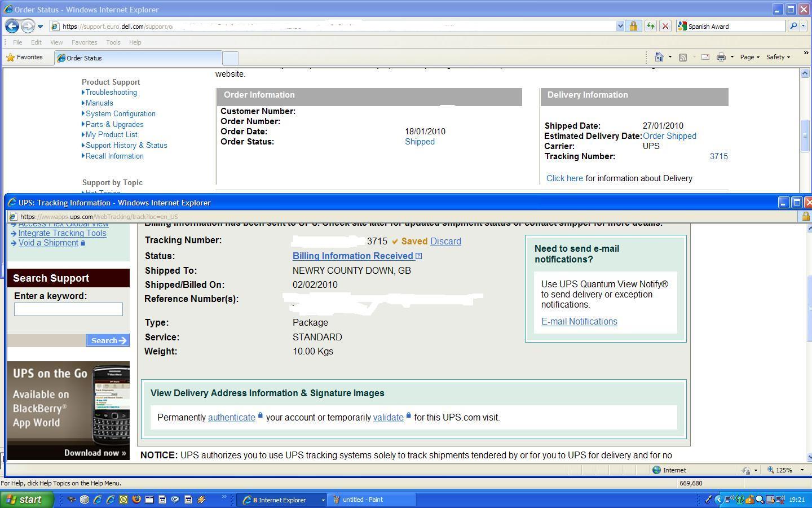Screen dimensions: 812x508
Task: Open the Help menu
Action: [135, 42]
